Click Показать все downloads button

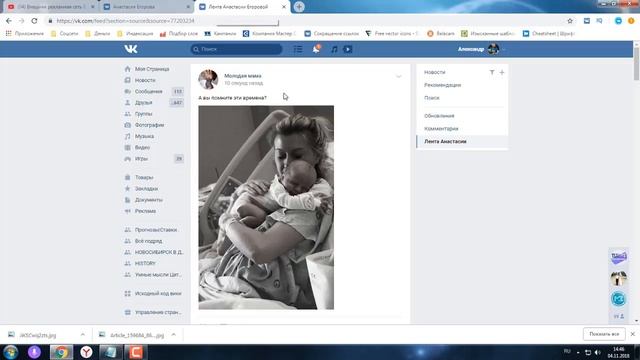[604, 334]
